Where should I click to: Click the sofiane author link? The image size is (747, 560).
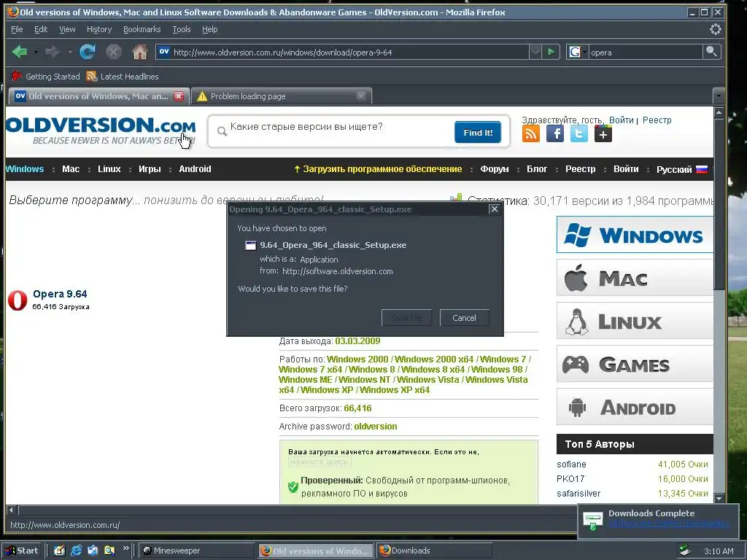coord(571,464)
